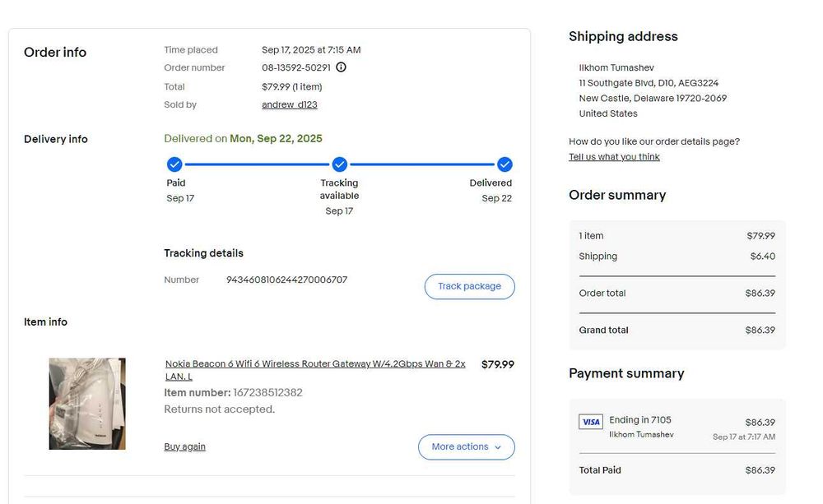
Task: Open the Nokia router product thumbnail
Action: (x=87, y=404)
